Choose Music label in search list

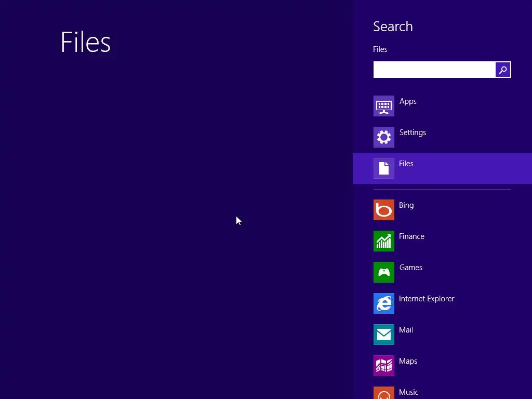tap(408, 392)
